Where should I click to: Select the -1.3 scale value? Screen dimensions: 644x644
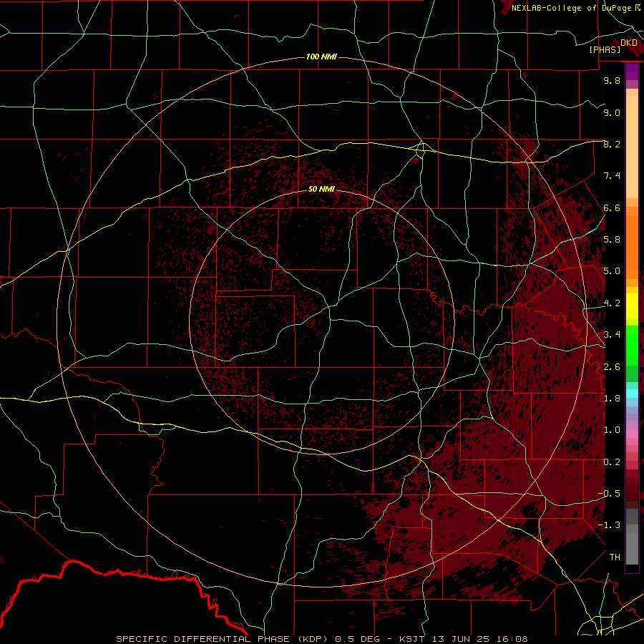click(x=609, y=525)
